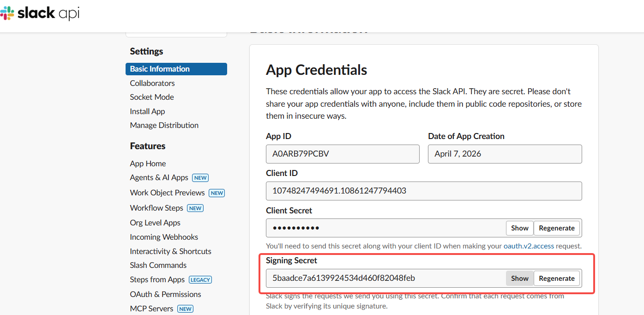Regenerate the Signing Secret

point(557,279)
